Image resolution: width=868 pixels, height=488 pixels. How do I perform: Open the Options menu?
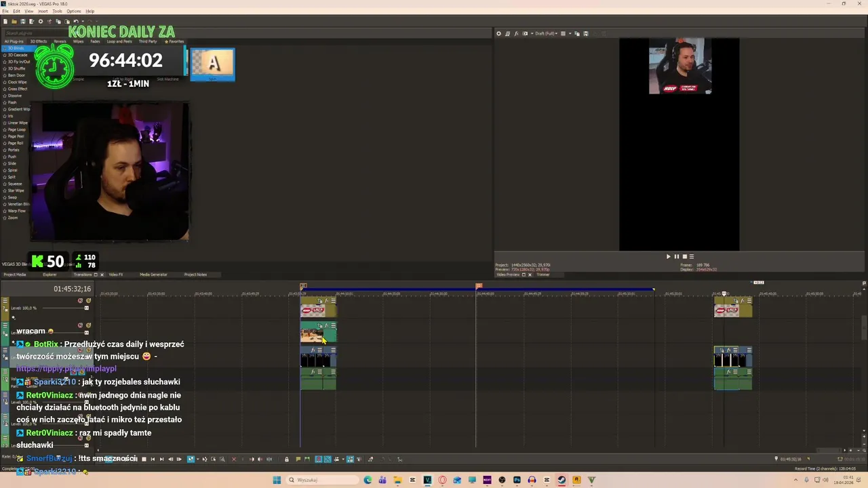(x=74, y=11)
